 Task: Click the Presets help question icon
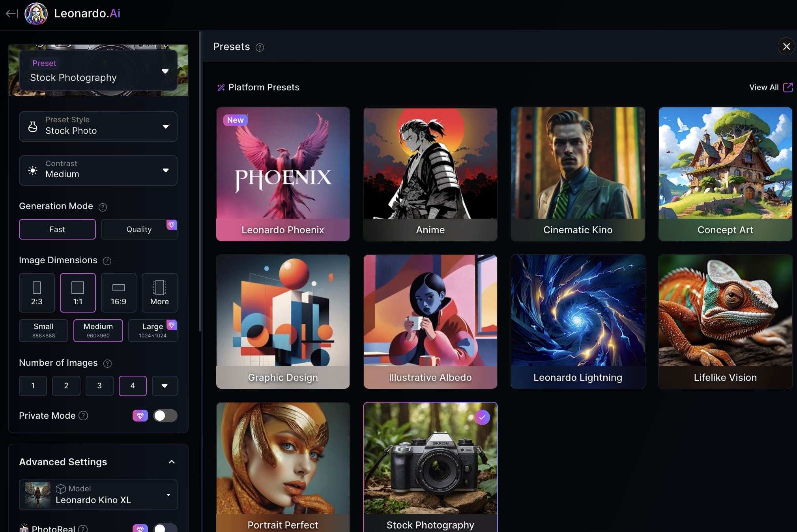[260, 48]
